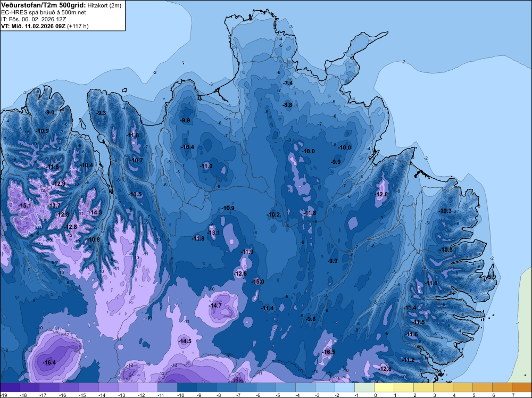This screenshot has height=398, width=532.
Task: Select the -14.7 cold spot value
Action: tap(215, 305)
